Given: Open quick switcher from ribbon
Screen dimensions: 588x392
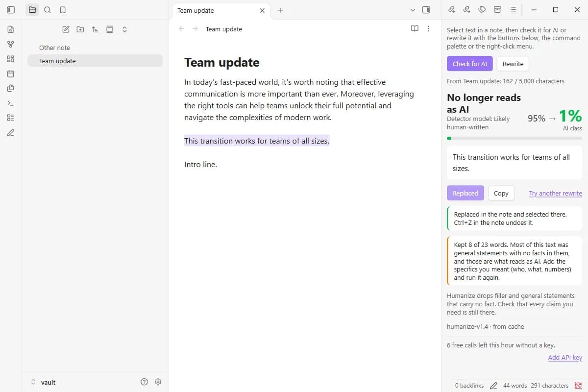Looking at the screenshot, I should [x=11, y=29].
